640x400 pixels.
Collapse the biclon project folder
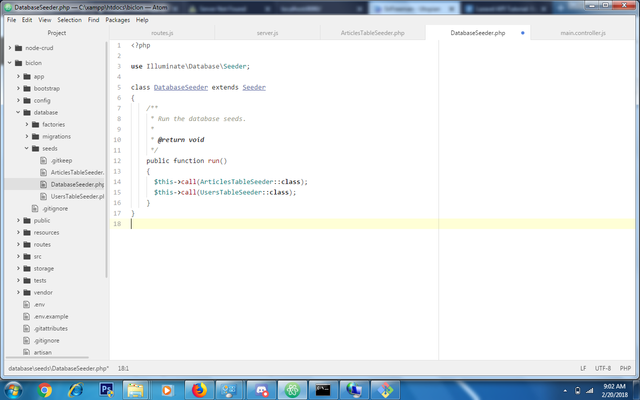pos(10,63)
